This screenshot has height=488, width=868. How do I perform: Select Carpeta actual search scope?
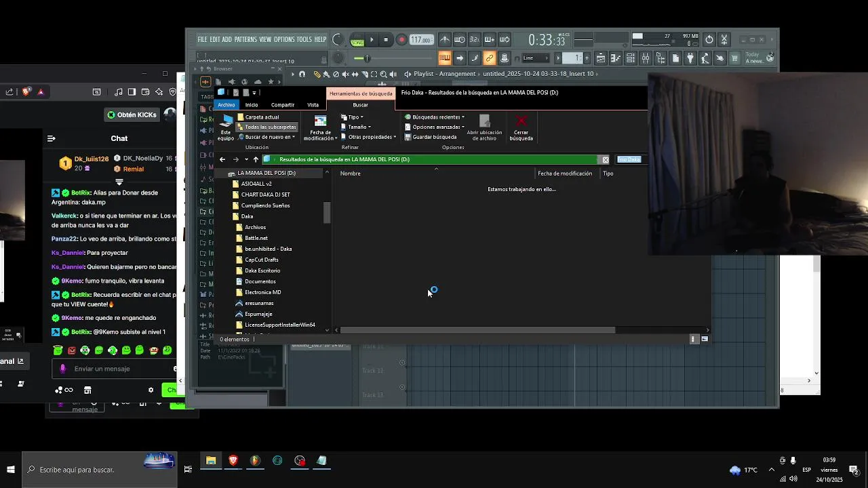(x=258, y=117)
